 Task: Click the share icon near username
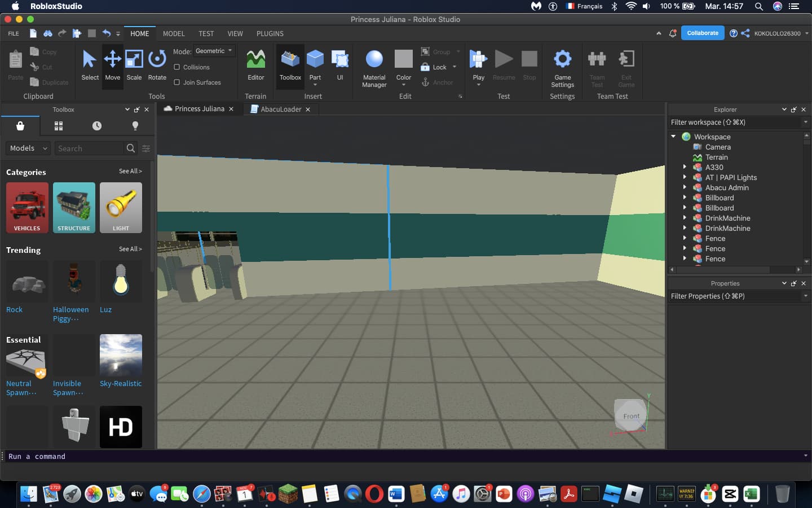745,33
